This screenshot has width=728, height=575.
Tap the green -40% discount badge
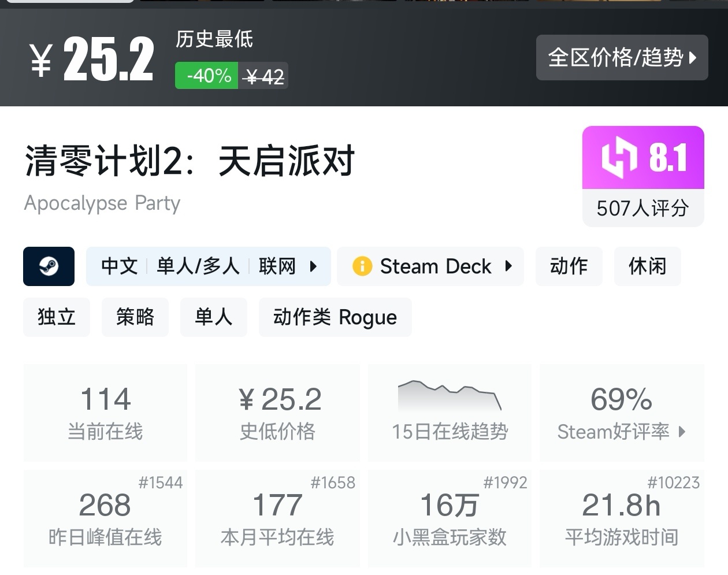pos(207,76)
